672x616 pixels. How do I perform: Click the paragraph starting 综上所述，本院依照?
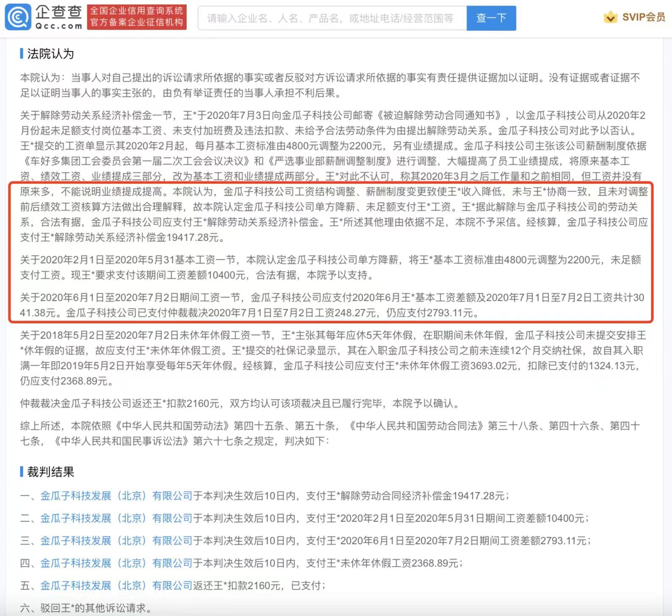330,433
